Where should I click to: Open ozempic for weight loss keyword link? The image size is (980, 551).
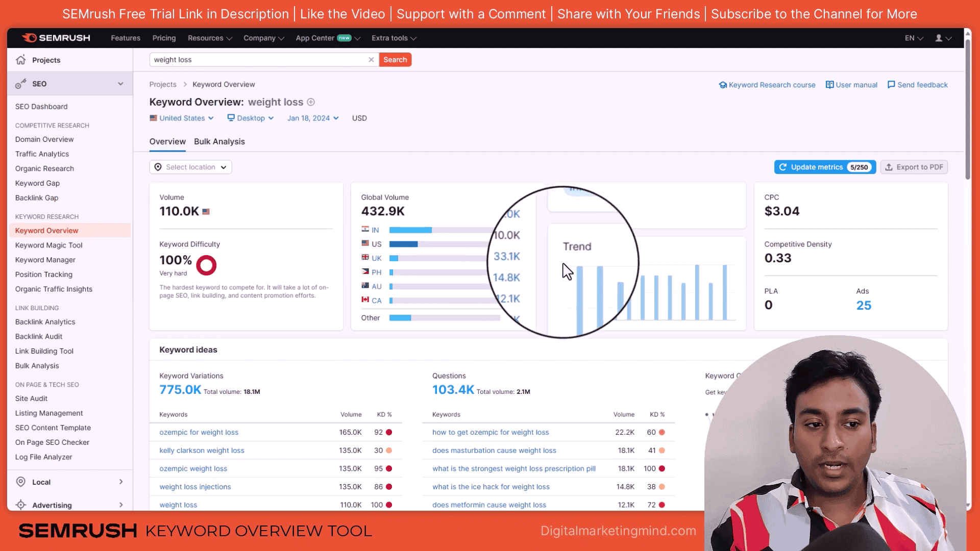(199, 432)
